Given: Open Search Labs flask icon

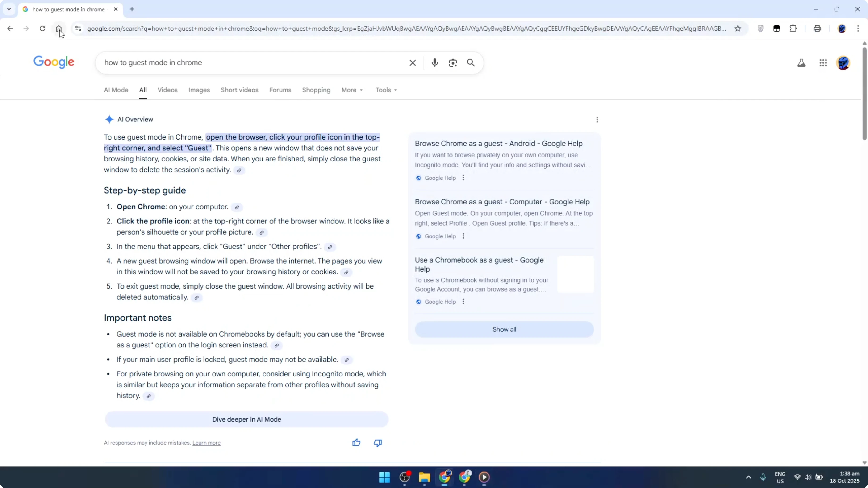Looking at the screenshot, I should click(802, 63).
